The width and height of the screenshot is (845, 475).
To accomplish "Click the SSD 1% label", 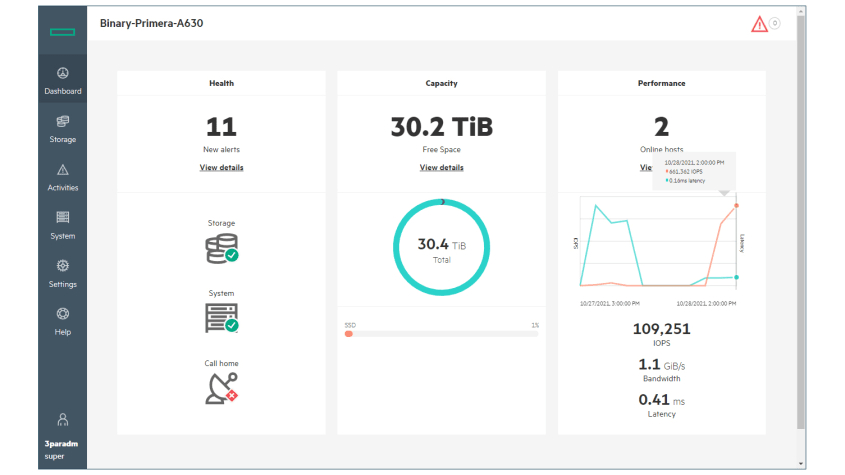I will click(x=535, y=325).
